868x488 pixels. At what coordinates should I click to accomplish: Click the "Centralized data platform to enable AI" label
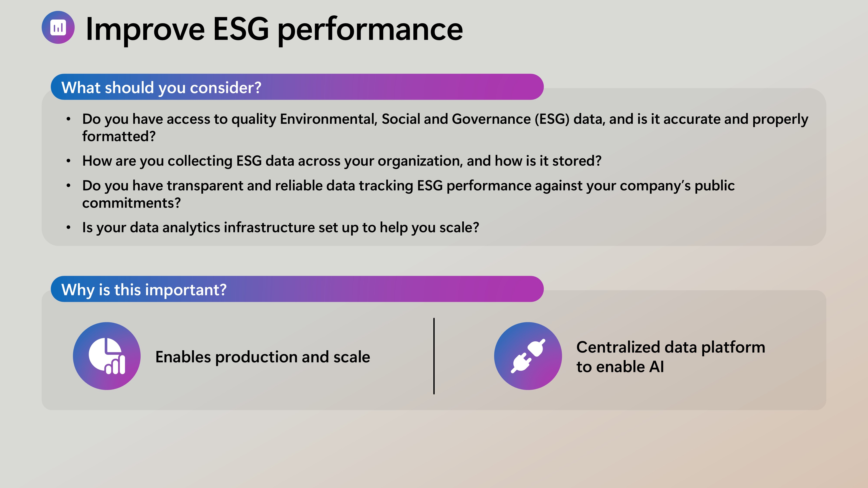tap(671, 357)
